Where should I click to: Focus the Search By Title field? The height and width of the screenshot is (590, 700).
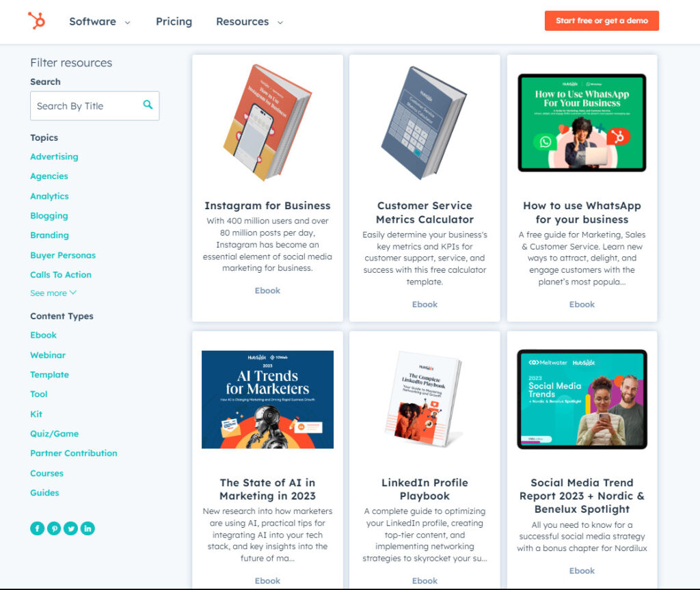tap(94, 106)
